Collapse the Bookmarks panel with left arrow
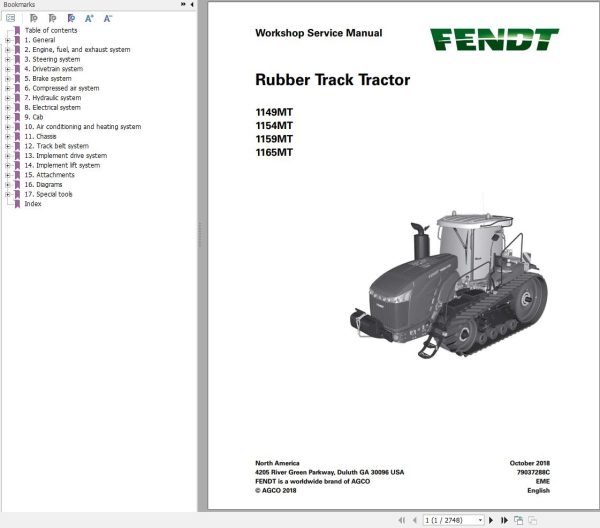 [x=192, y=4]
